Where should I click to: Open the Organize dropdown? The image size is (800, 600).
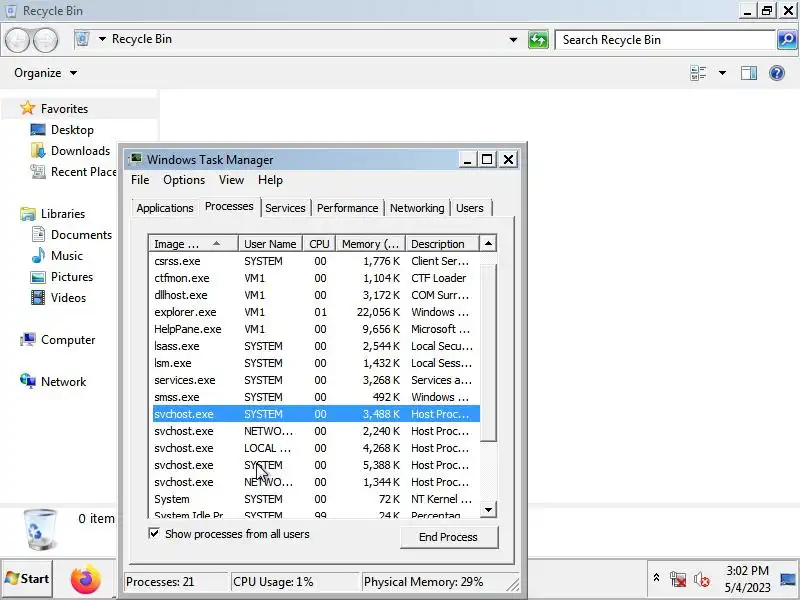click(x=46, y=73)
